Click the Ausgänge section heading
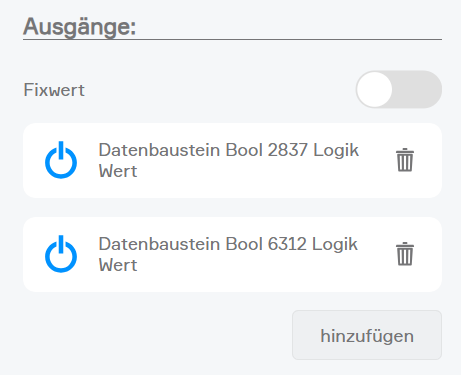 pos(80,27)
